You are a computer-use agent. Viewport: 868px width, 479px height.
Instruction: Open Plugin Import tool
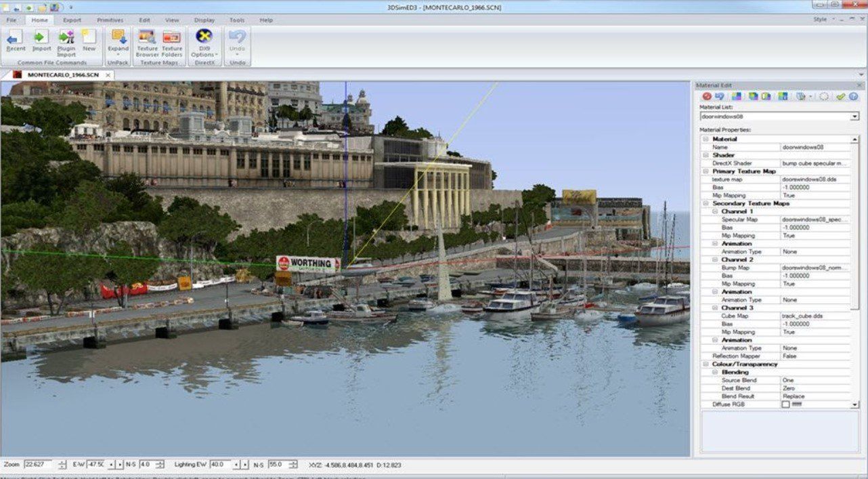tap(66, 41)
